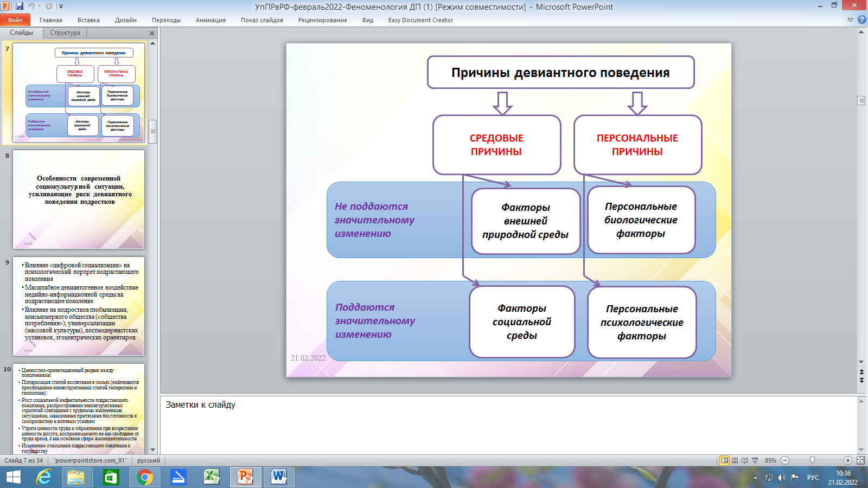Viewport: 868px width, 488px height.
Task: Go to previous slide double-arrow button
Action: 861,372
